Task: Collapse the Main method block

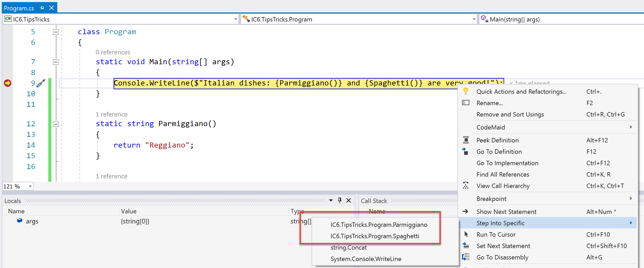Action: point(56,62)
